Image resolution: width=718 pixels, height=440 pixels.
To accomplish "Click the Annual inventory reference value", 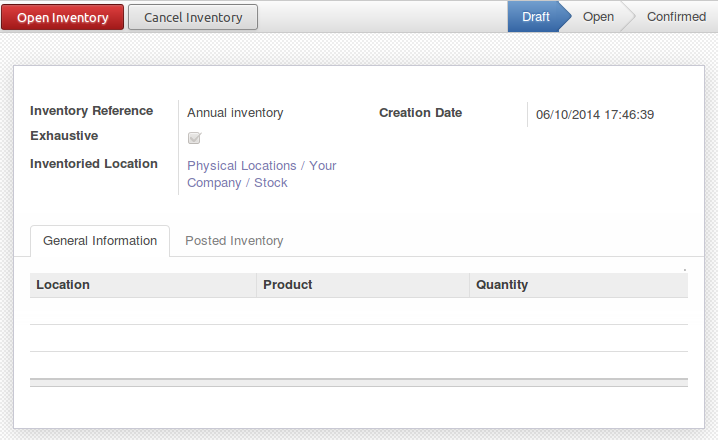I will click(x=235, y=113).
